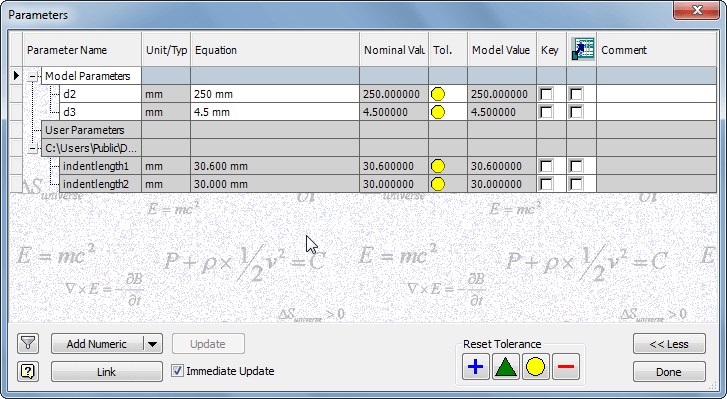Reset tolerance to nominal with yellow circle
The width and height of the screenshot is (727, 399).
(x=536, y=367)
